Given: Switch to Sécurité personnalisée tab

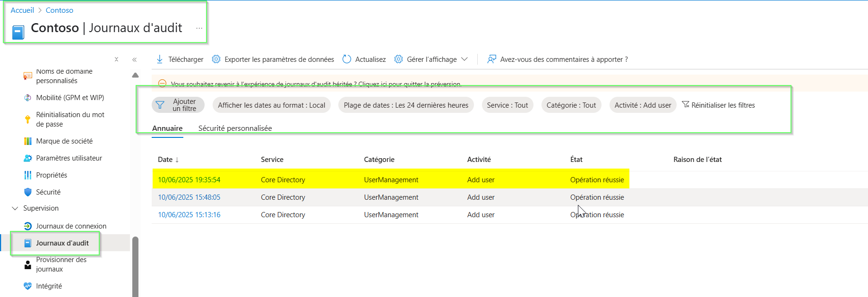Looking at the screenshot, I should tap(235, 128).
